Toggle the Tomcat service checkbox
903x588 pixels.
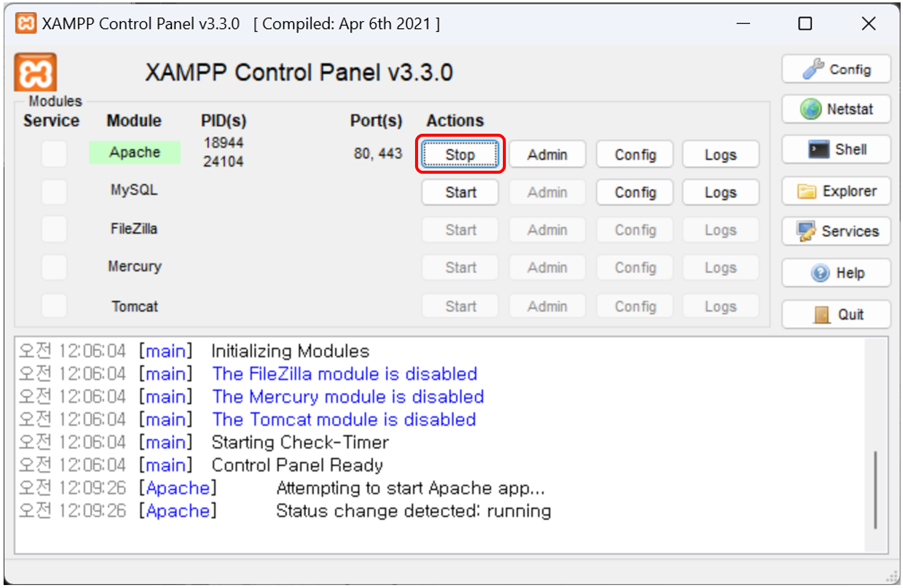pos(54,306)
